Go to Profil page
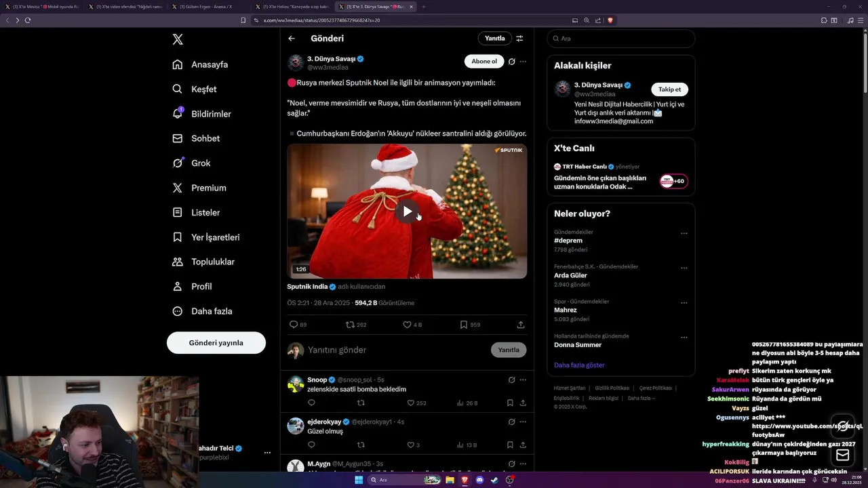This screenshot has width=868, height=488. click(x=192, y=286)
